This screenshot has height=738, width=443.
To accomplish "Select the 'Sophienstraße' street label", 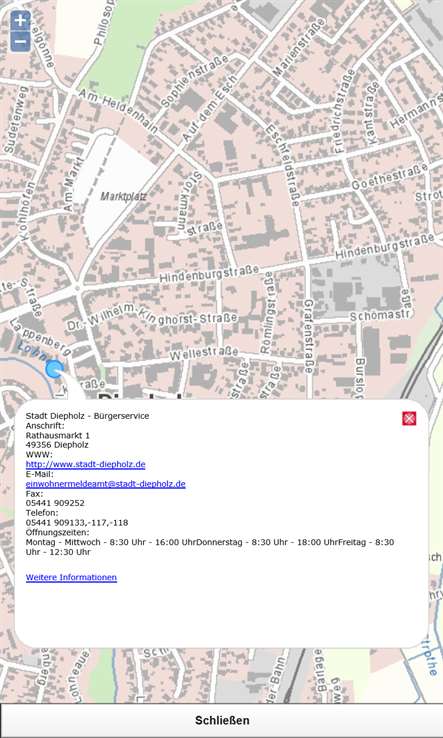I will coord(194,81).
